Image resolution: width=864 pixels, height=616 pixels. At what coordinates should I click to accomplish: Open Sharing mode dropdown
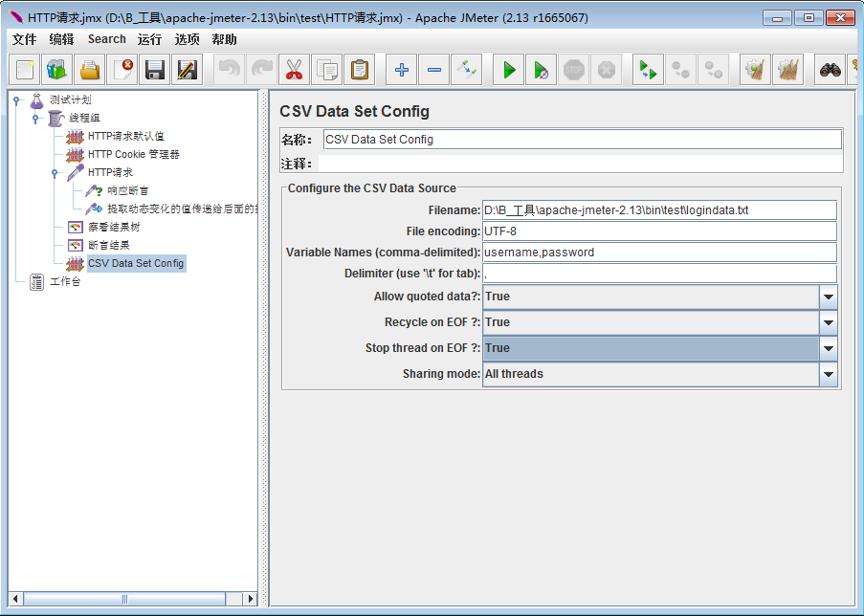(828, 375)
